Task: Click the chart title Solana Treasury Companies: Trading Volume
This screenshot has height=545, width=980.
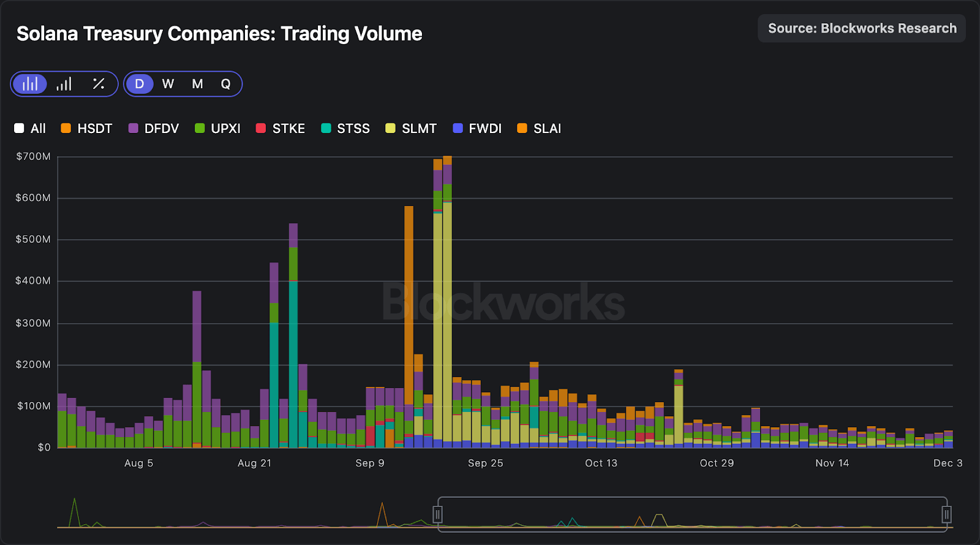Action: [x=219, y=34]
